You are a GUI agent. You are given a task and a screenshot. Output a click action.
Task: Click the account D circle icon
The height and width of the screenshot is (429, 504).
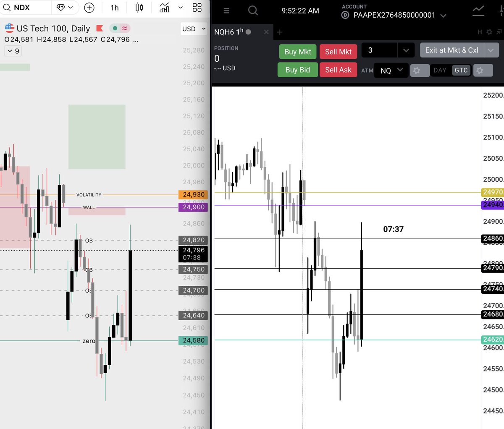click(x=345, y=15)
